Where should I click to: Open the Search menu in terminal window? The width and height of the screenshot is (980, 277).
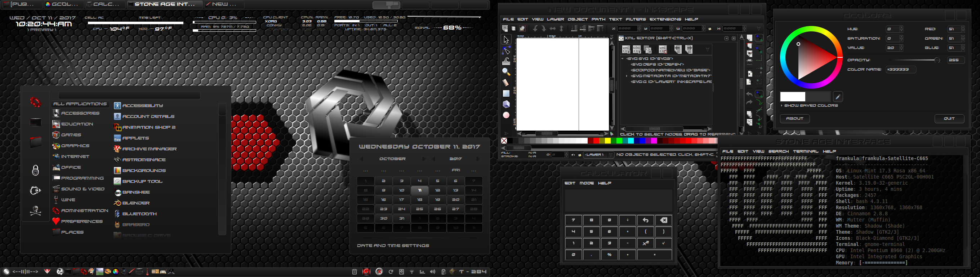[779, 151]
